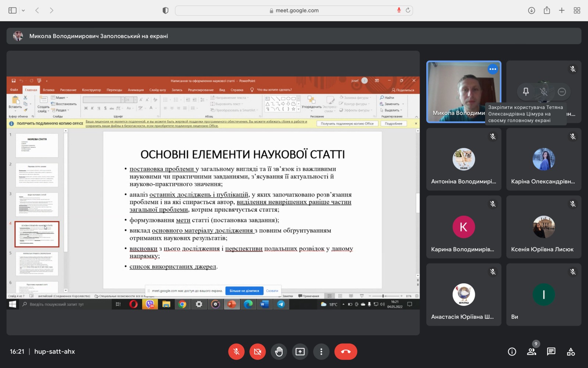Switch to the Рецензирование ribbon tab
The height and width of the screenshot is (368, 588).
point(201,90)
